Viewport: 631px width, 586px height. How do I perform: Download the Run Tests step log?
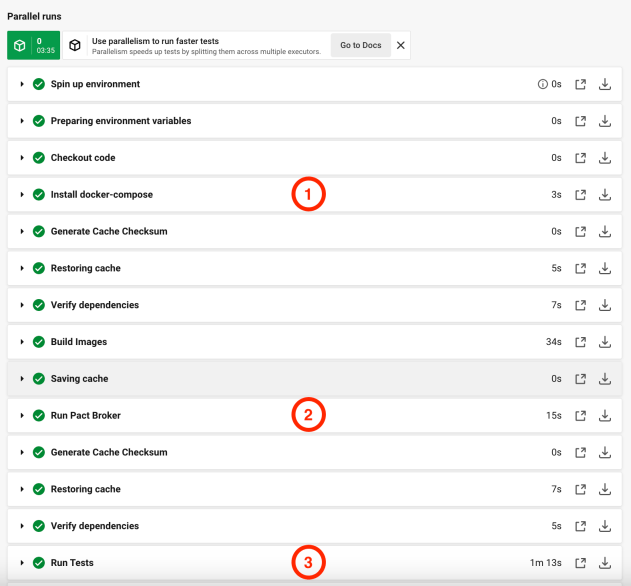click(x=604, y=563)
